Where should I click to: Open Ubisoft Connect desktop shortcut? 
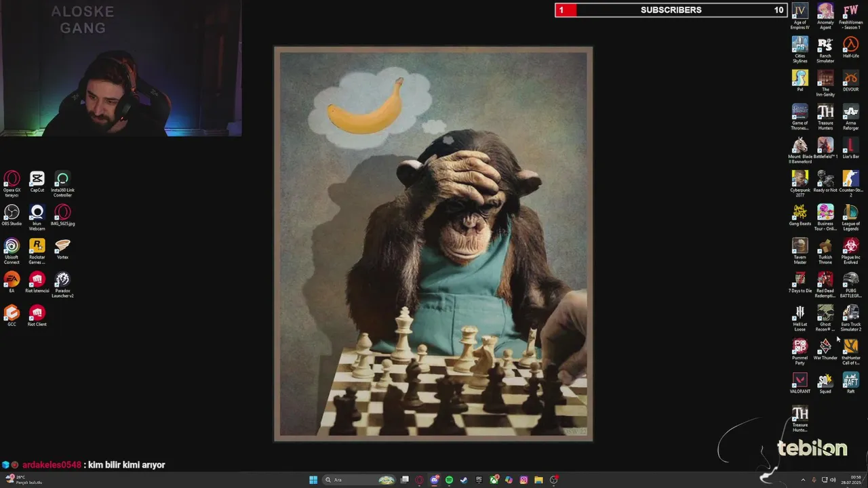[12, 251]
